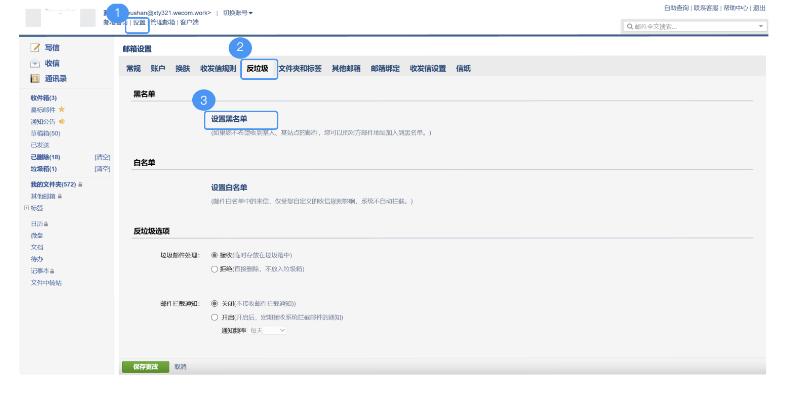This screenshot has width=804, height=397.
Task: Switch to the 账户 settings tab
Action: 158,69
